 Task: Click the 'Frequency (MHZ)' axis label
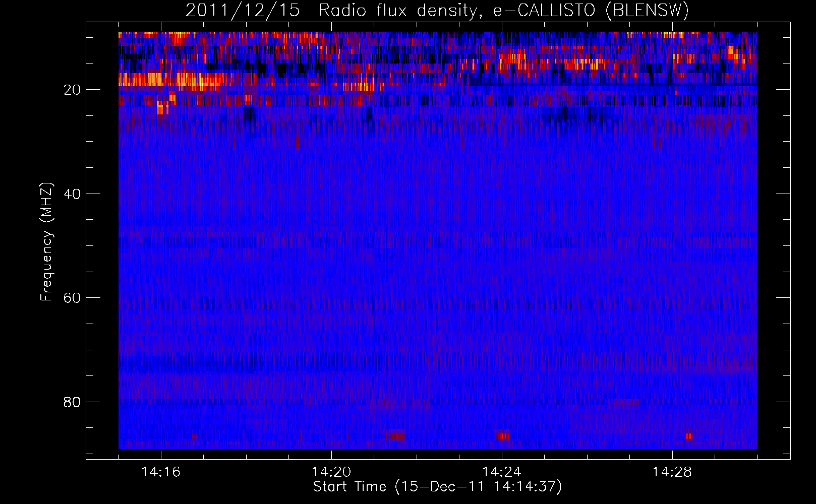(46, 242)
